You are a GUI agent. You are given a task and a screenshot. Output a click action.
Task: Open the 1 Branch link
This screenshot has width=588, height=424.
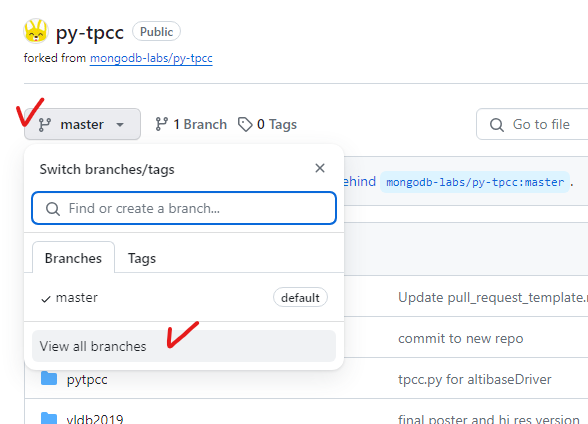point(191,124)
